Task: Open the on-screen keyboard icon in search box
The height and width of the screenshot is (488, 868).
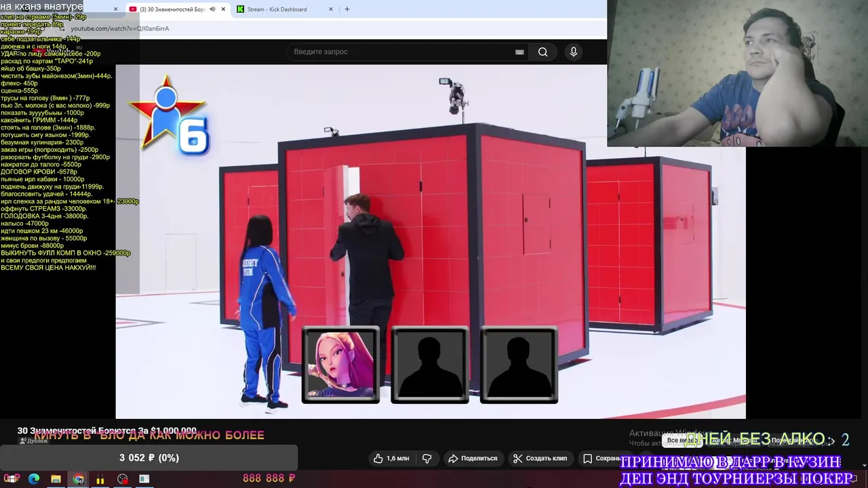Action: coord(519,52)
